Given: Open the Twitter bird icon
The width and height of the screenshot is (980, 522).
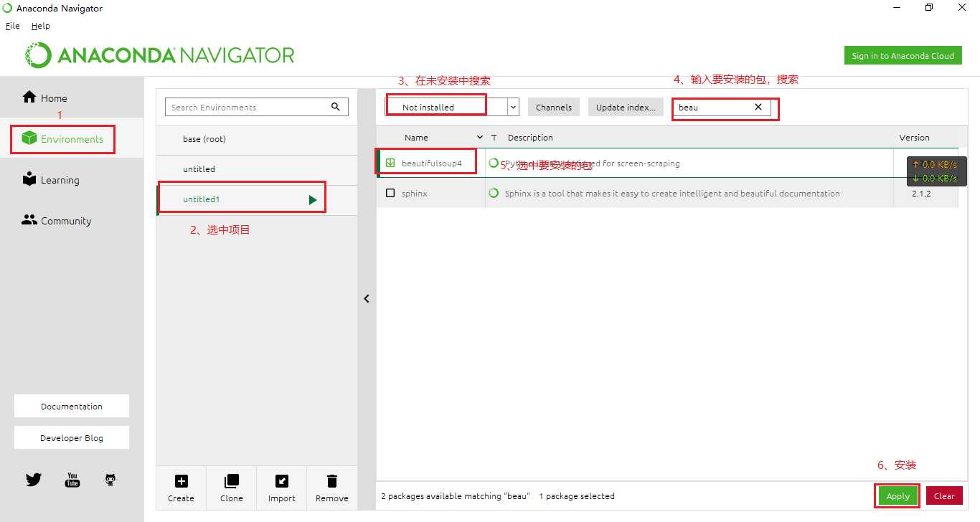Looking at the screenshot, I should (33, 480).
